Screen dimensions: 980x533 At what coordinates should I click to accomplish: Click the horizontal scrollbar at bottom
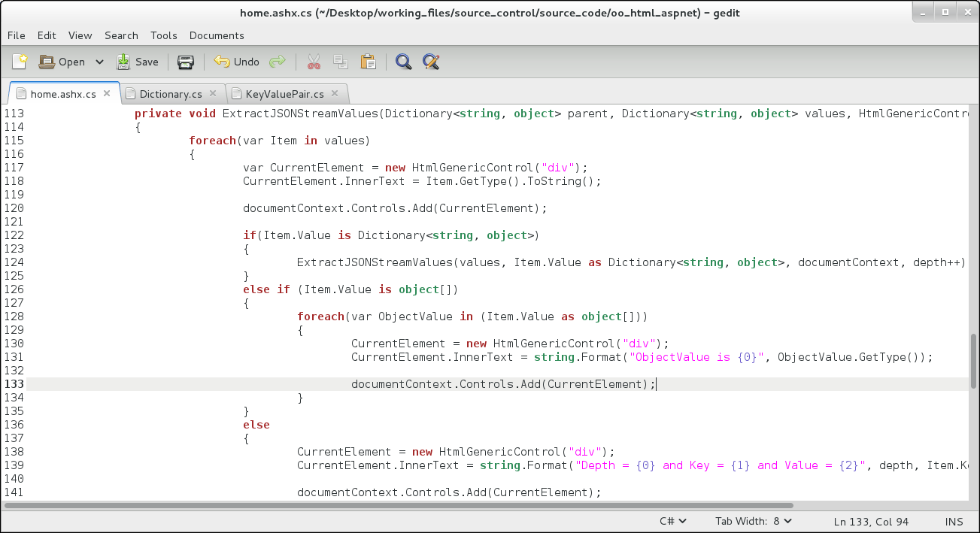point(399,505)
